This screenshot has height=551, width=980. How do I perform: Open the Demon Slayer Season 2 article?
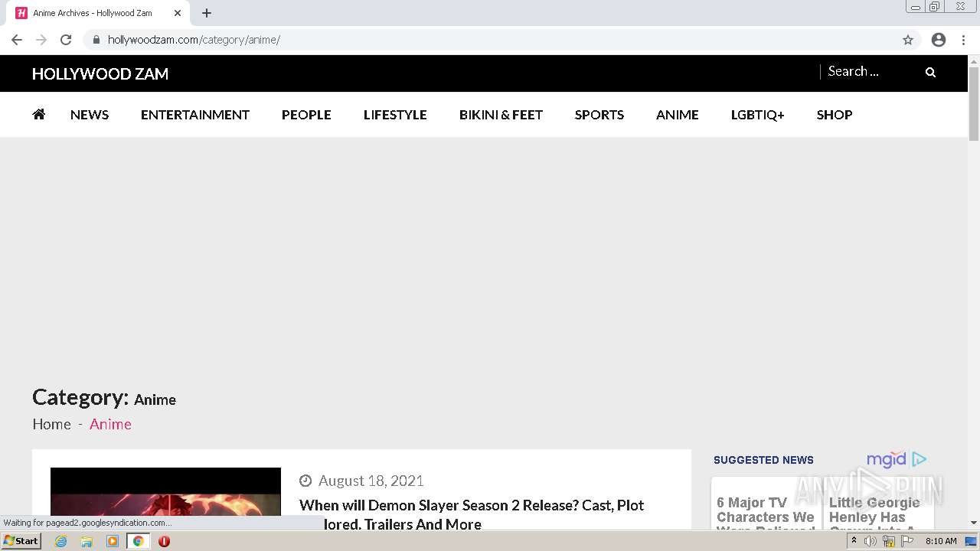tap(472, 514)
